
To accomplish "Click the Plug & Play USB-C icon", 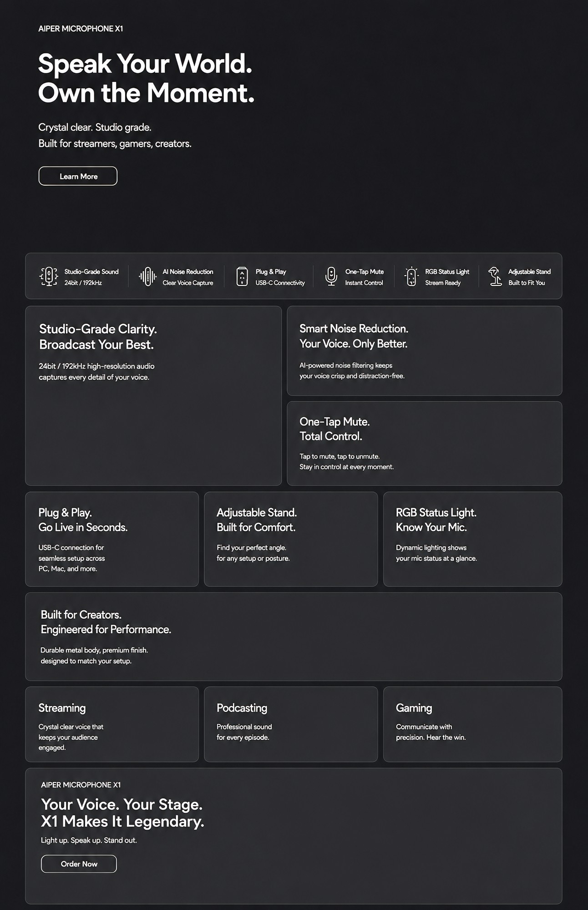I will (x=242, y=277).
